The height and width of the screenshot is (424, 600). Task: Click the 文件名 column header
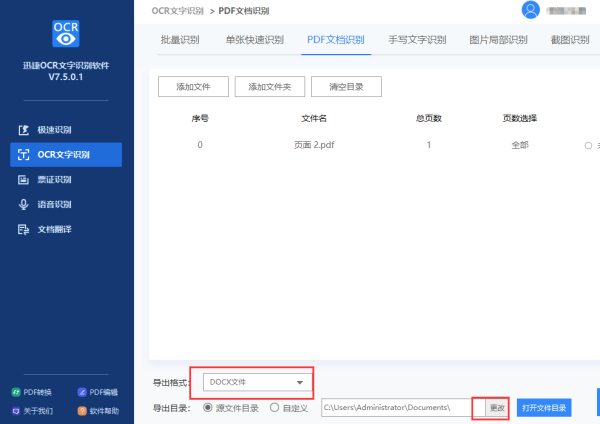pyautogui.click(x=314, y=118)
